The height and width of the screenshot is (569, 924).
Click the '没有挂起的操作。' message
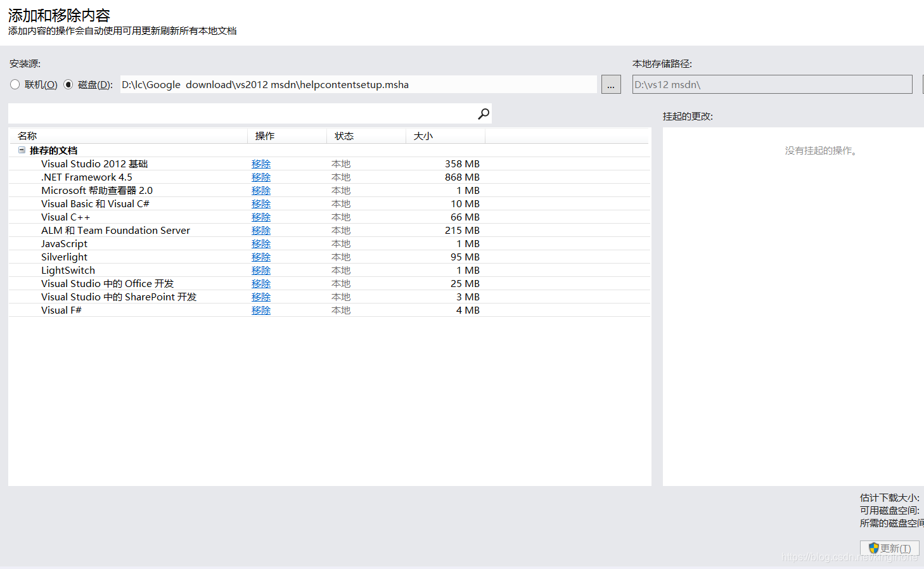click(821, 151)
